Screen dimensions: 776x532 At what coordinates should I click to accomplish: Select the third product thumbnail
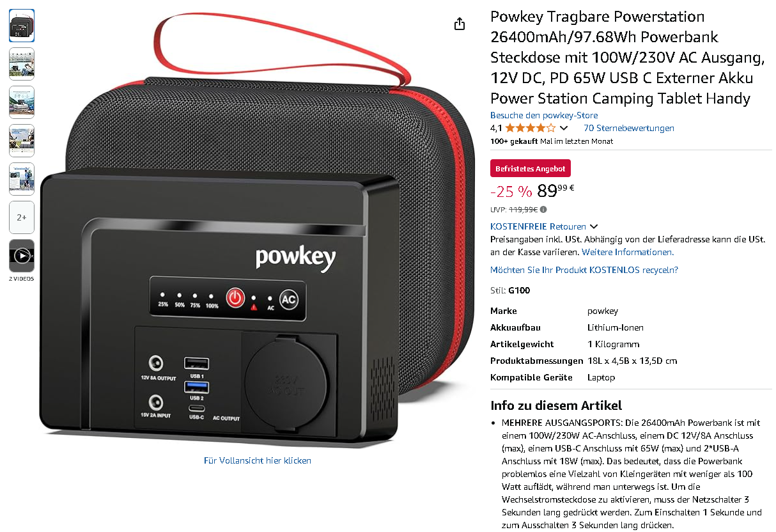point(22,102)
